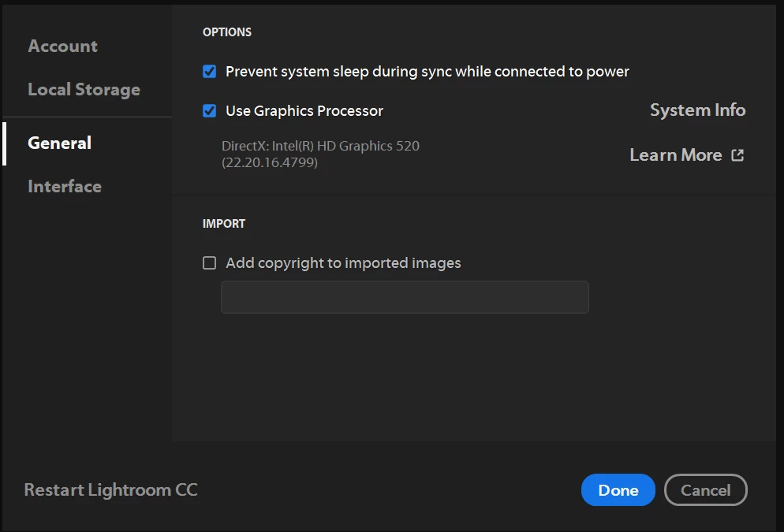Screen dimensions: 784x532
Task: Click the Learn More link text
Action: pyautogui.click(x=675, y=155)
